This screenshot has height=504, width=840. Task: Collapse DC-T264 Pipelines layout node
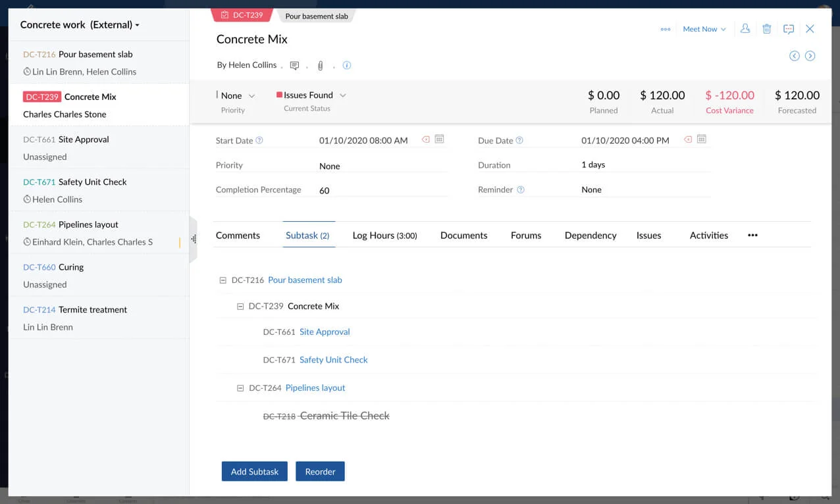coord(240,388)
